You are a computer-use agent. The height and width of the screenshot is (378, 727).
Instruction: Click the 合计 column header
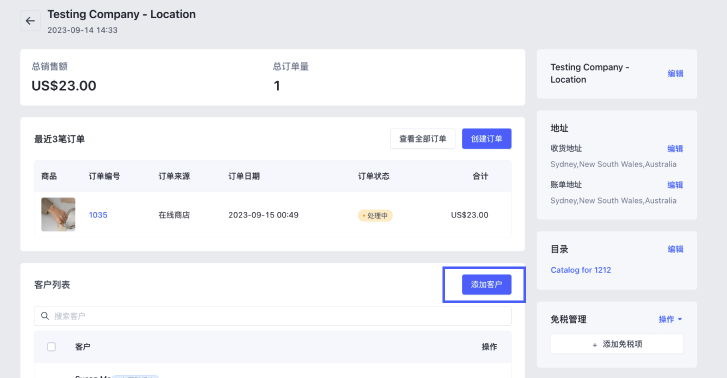480,176
